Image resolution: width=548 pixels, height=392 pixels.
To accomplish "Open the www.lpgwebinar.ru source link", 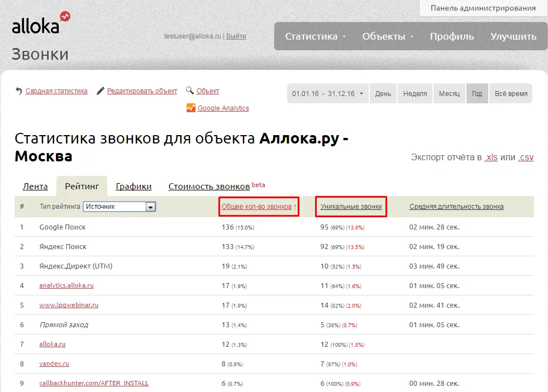I will point(69,305).
